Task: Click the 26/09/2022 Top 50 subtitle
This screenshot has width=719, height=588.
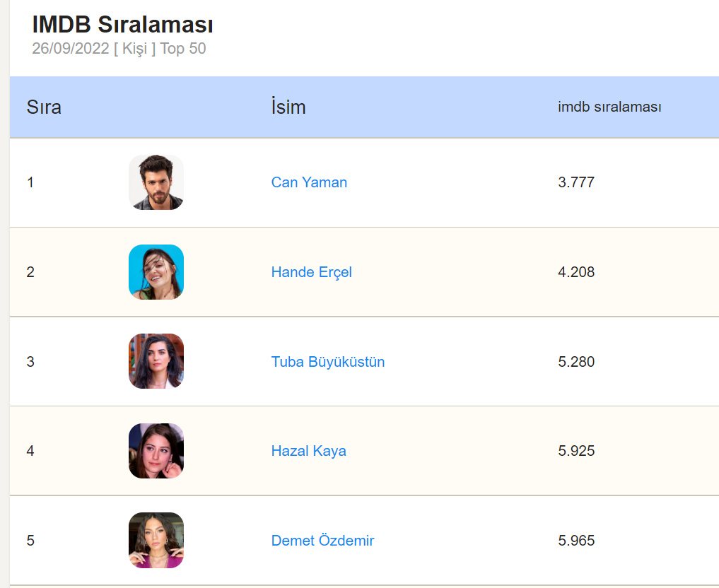Action: pyautogui.click(x=119, y=49)
